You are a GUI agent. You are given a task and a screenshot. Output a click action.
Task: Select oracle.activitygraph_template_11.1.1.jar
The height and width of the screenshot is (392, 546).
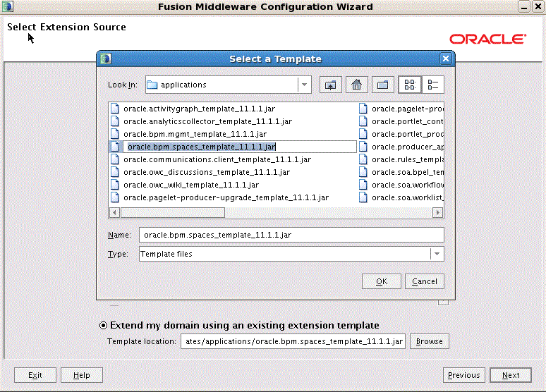pyautogui.click(x=199, y=109)
